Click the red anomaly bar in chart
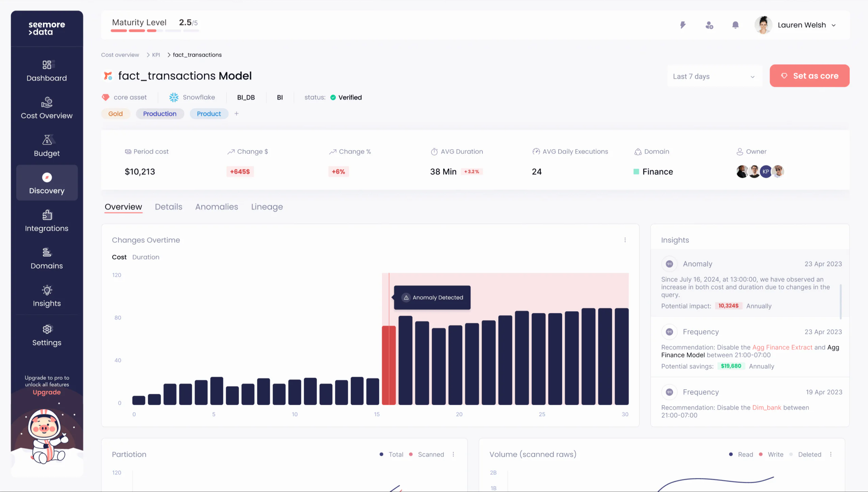Screen dimensions: 868x492 [389, 365]
